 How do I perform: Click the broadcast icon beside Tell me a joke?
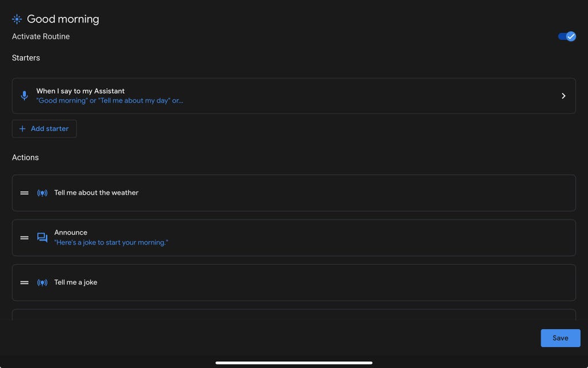42,282
